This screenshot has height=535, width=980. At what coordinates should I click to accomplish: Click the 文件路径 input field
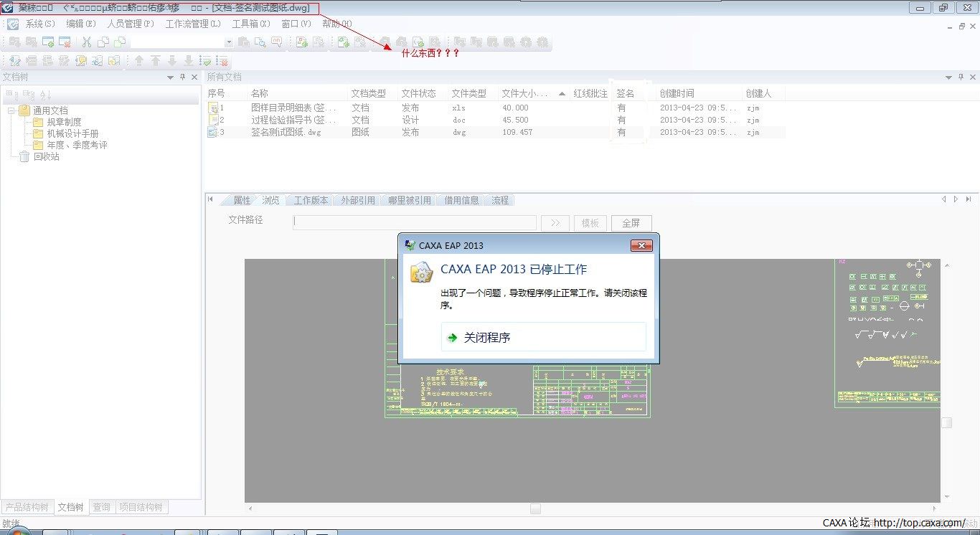[x=415, y=222]
